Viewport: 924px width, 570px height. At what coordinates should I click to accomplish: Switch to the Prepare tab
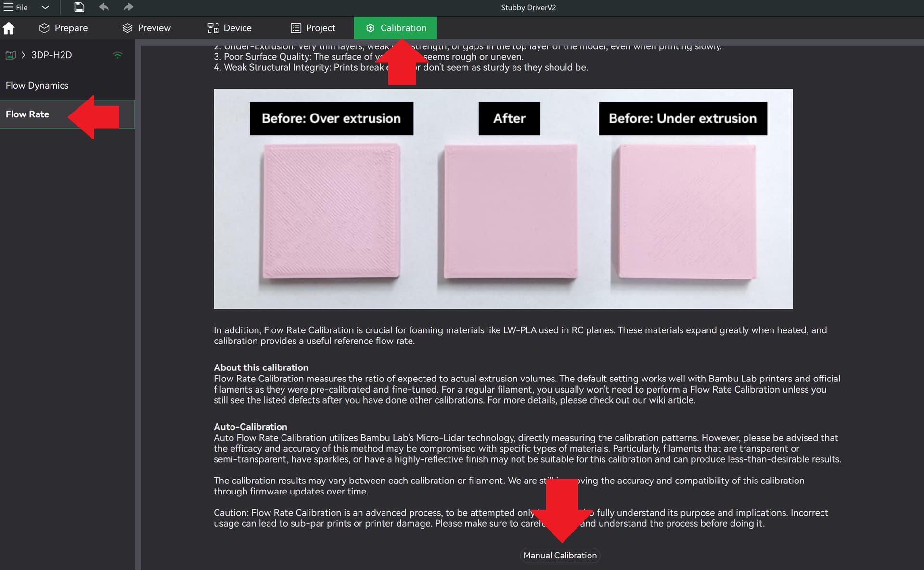pyautogui.click(x=64, y=28)
